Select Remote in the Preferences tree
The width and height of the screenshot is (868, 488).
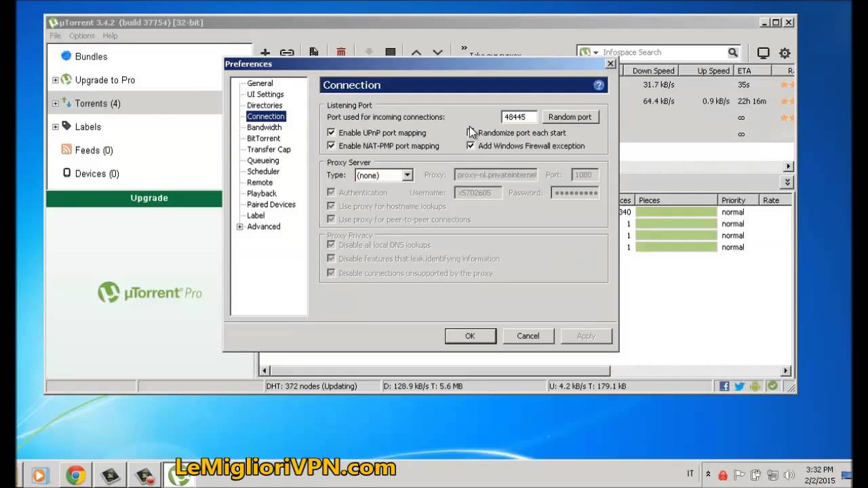260,183
